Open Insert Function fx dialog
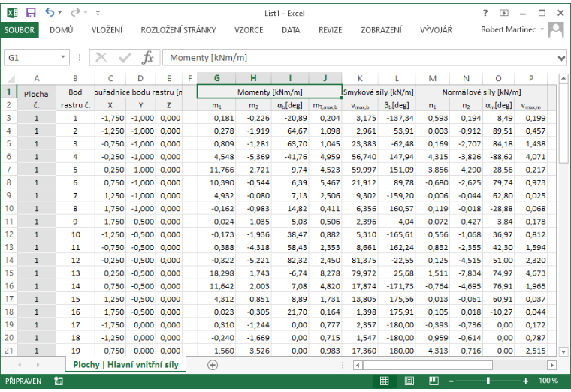This screenshot has height=392, width=571. [148, 58]
